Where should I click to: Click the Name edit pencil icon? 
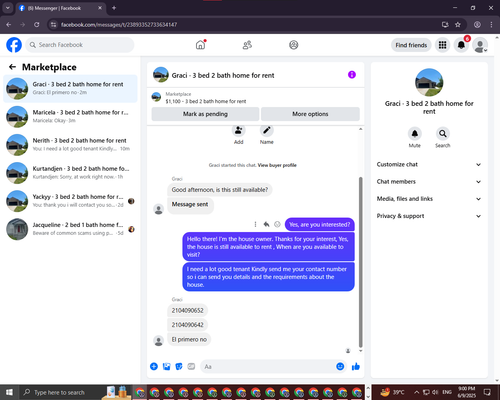(x=267, y=131)
